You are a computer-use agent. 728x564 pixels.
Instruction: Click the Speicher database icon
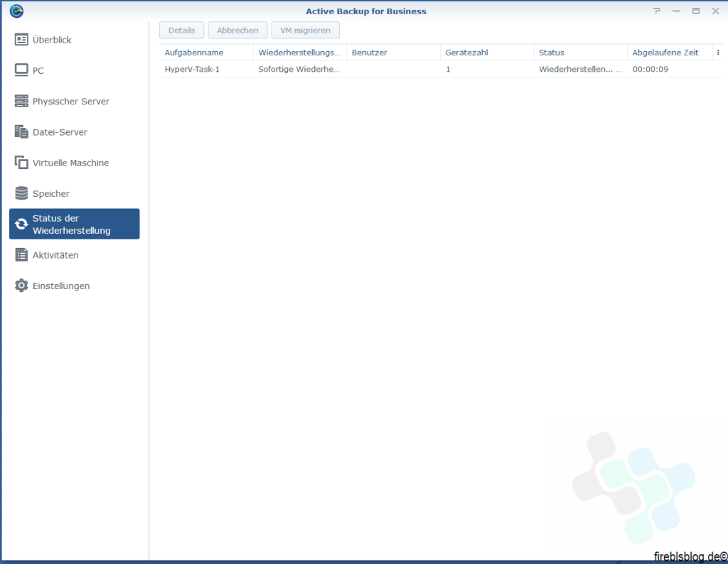[x=21, y=193]
